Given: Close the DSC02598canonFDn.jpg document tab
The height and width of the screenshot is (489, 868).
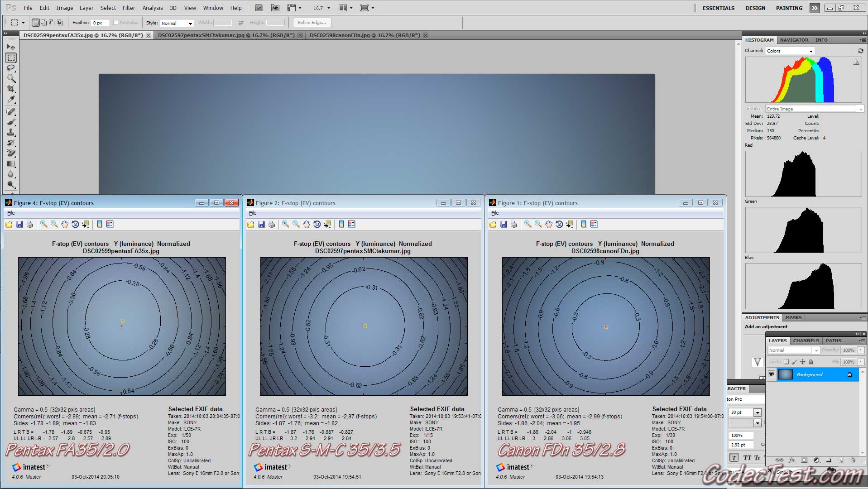Looking at the screenshot, I should point(426,35).
